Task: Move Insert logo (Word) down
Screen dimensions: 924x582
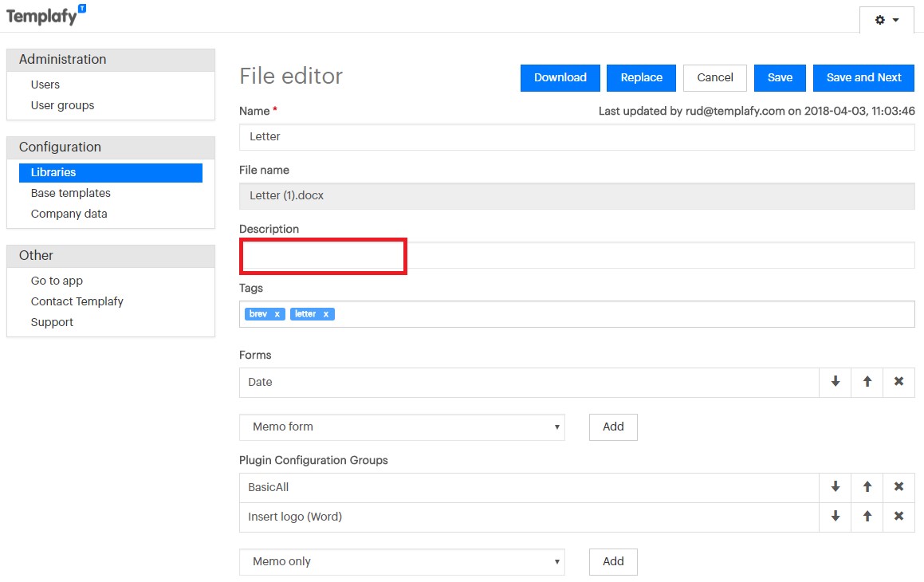Action: click(x=835, y=517)
